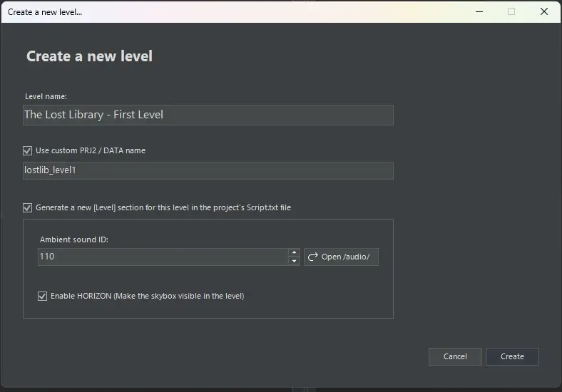Toggle the Use custom PRJ2 / DATA name checkbox
This screenshot has width=562, height=392.
(x=28, y=151)
